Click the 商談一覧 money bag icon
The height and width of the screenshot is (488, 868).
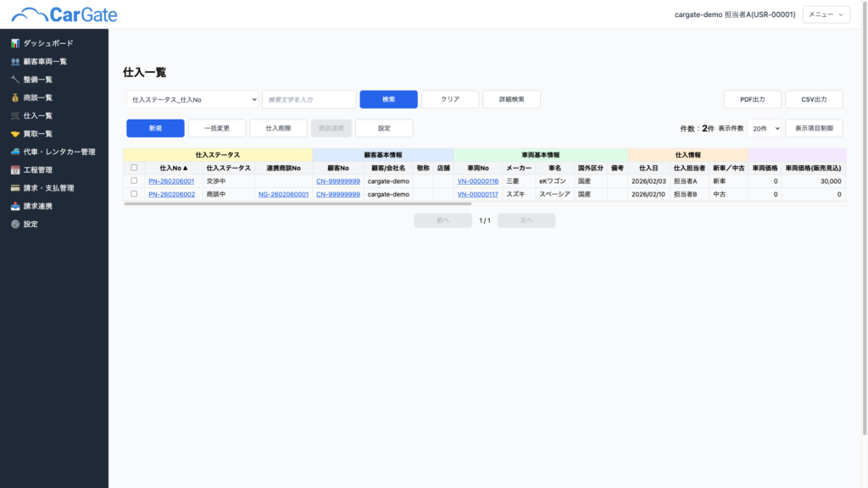click(x=15, y=97)
